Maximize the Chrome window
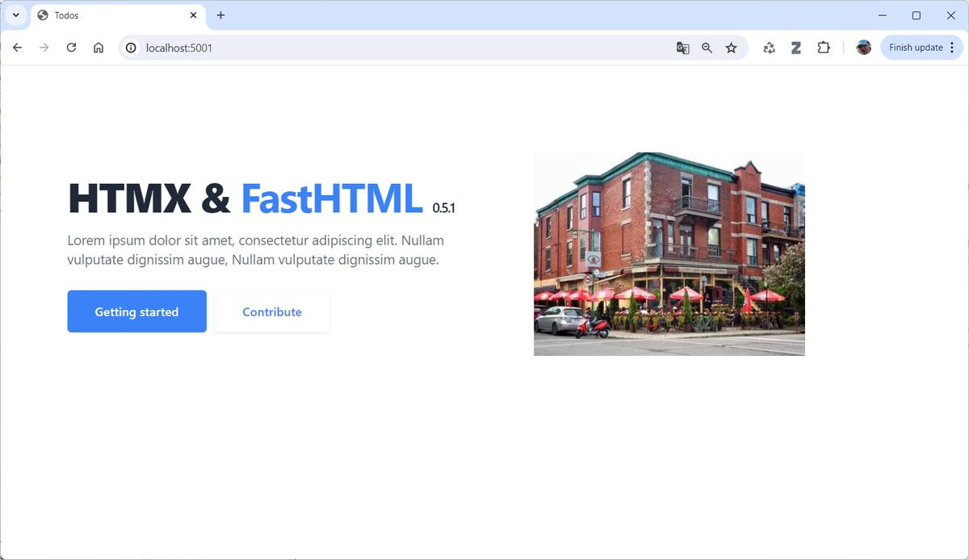This screenshot has height=560, width=969. pyautogui.click(x=917, y=15)
